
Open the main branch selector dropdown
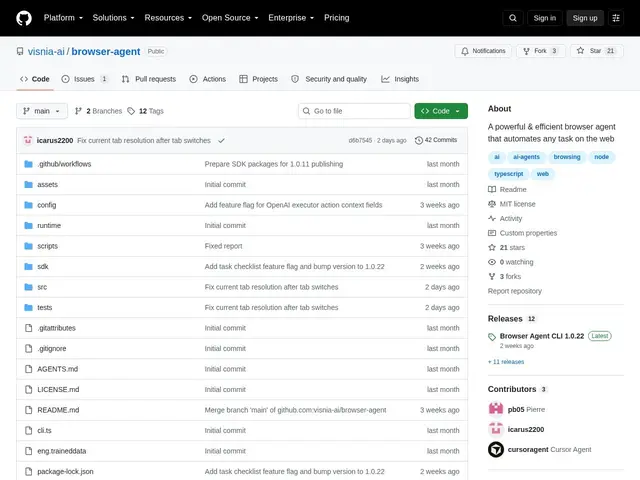click(x=42, y=111)
